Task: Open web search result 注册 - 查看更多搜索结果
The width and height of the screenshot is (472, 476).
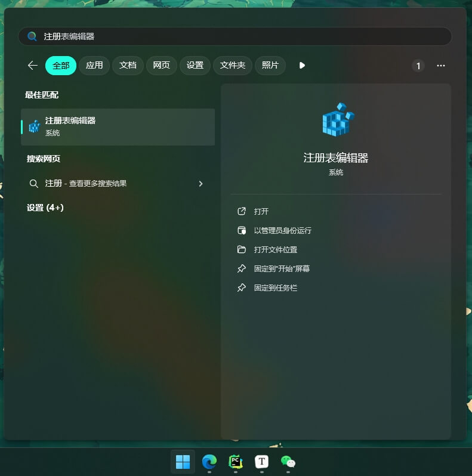Action: pos(118,183)
